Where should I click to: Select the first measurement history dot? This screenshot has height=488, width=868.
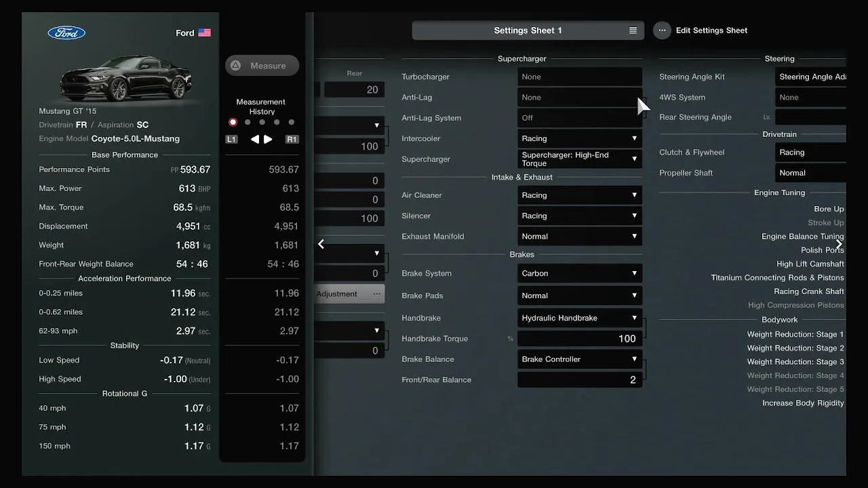(x=233, y=122)
